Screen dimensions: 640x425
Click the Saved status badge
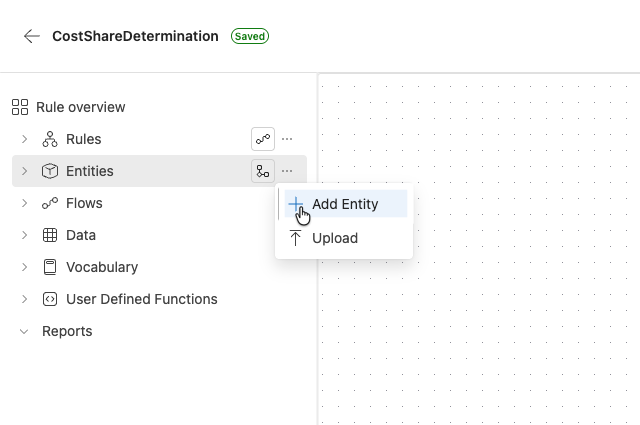(250, 36)
